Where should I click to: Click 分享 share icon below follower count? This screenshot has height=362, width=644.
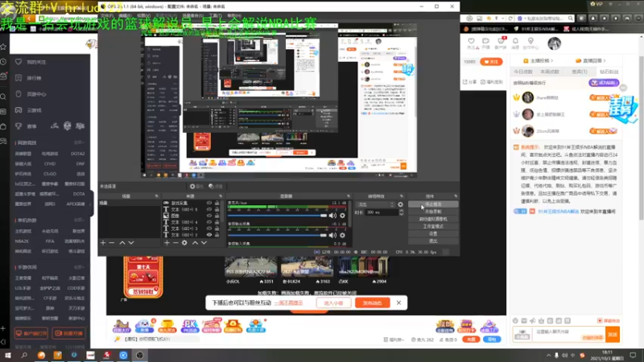point(470,82)
